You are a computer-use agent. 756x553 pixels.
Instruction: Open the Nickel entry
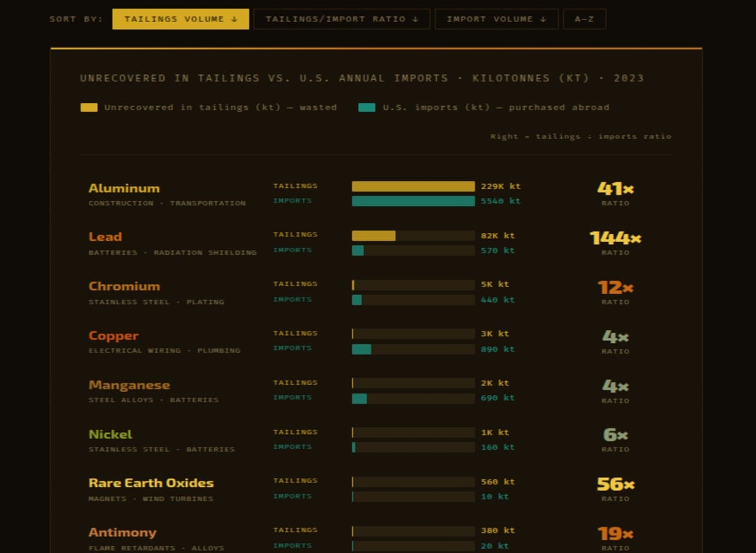point(110,434)
